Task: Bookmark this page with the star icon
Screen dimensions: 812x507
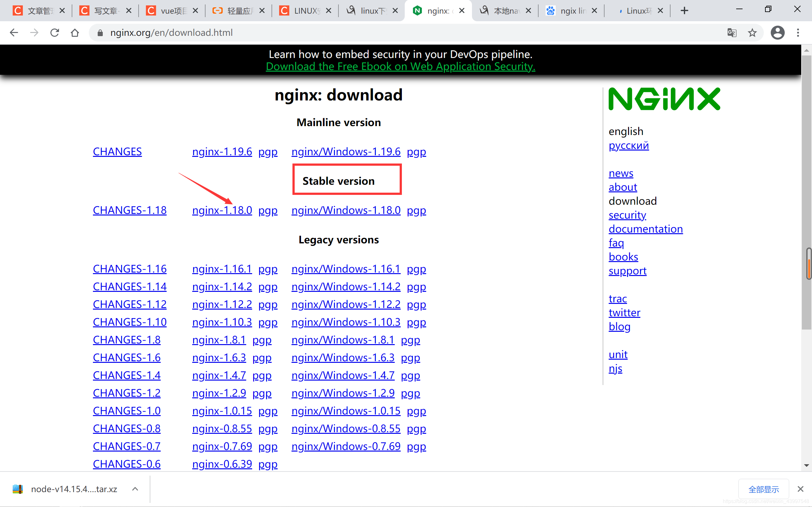Action: [752, 33]
